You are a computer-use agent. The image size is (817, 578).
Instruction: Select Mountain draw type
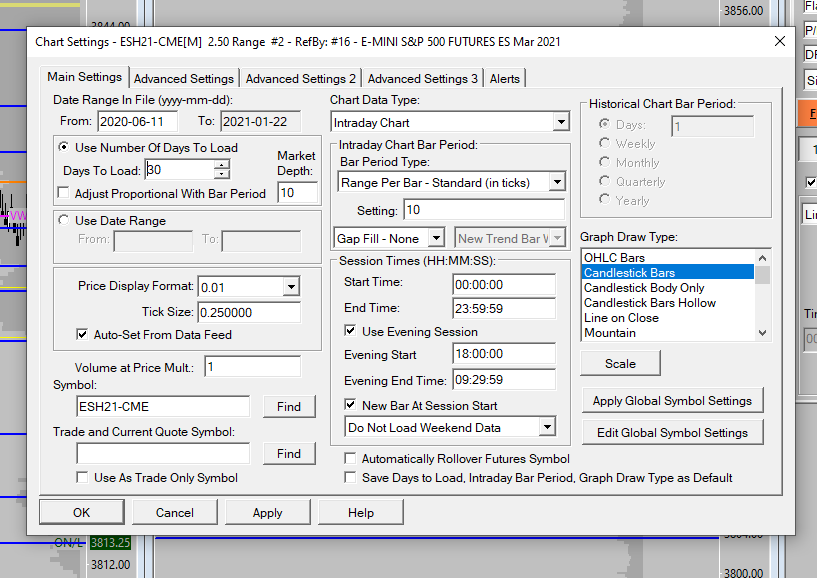667,333
